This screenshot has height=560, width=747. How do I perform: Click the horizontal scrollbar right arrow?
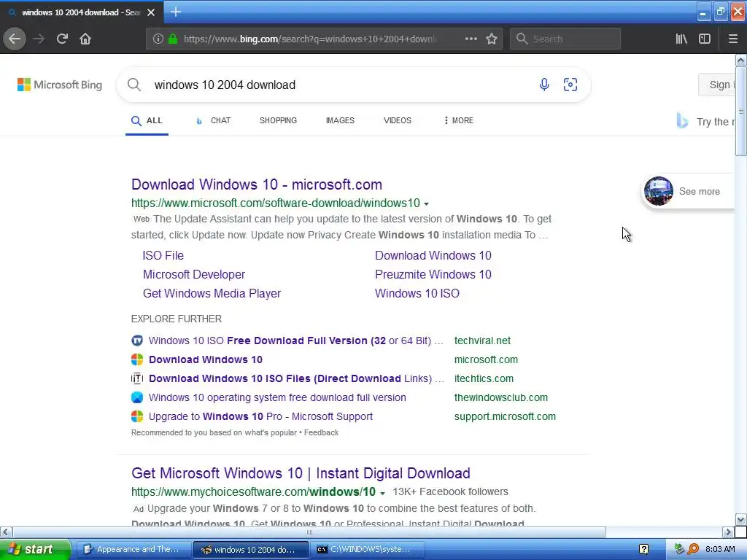(x=727, y=532)
